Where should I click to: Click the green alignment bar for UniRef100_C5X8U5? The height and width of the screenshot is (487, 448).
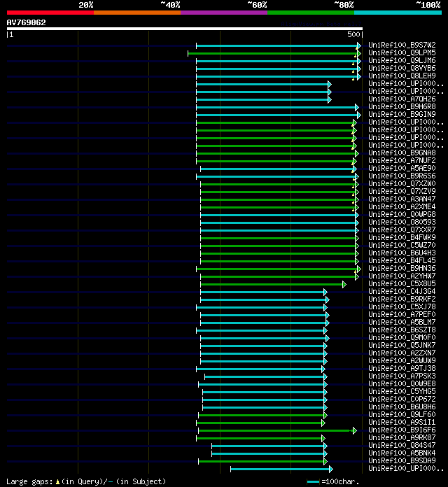[x=274, y=285]
